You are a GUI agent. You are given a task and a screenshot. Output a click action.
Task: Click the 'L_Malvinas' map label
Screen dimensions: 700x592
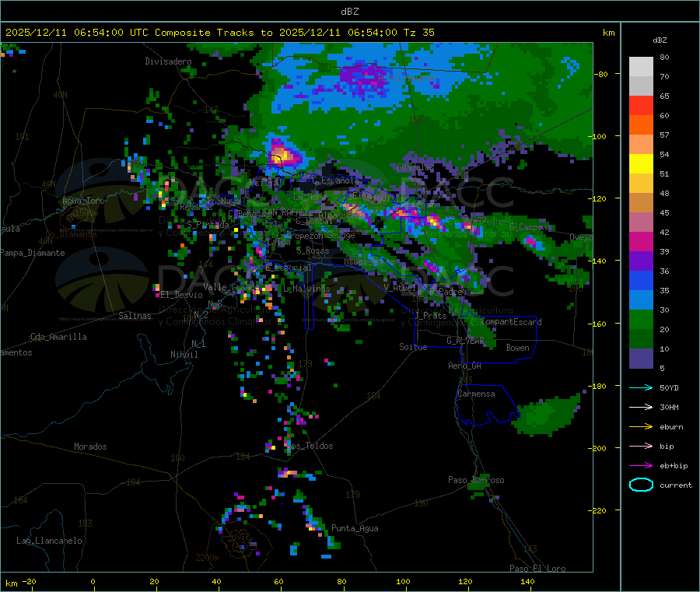coord(306,289)
